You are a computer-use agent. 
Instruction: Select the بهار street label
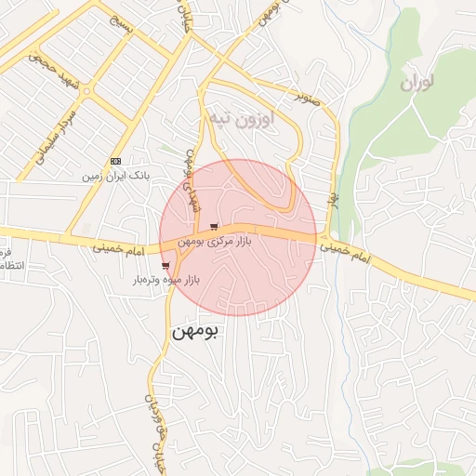pos(334,202)
